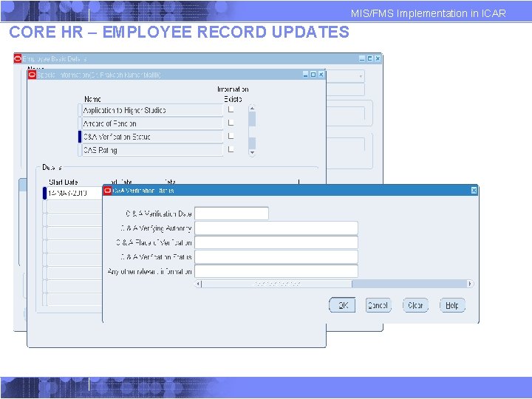Click the name list's scroll up arrow
Viewport: 532px width, 399px height.
pyautogui.click(x=252, y=108)
